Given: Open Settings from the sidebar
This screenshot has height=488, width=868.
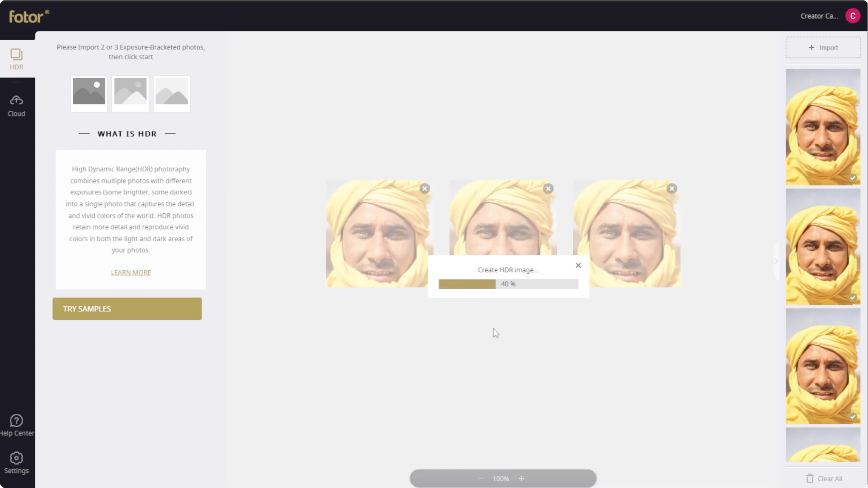Looking at the screenshot, I should pyautogui.click(x=17, y=463).
